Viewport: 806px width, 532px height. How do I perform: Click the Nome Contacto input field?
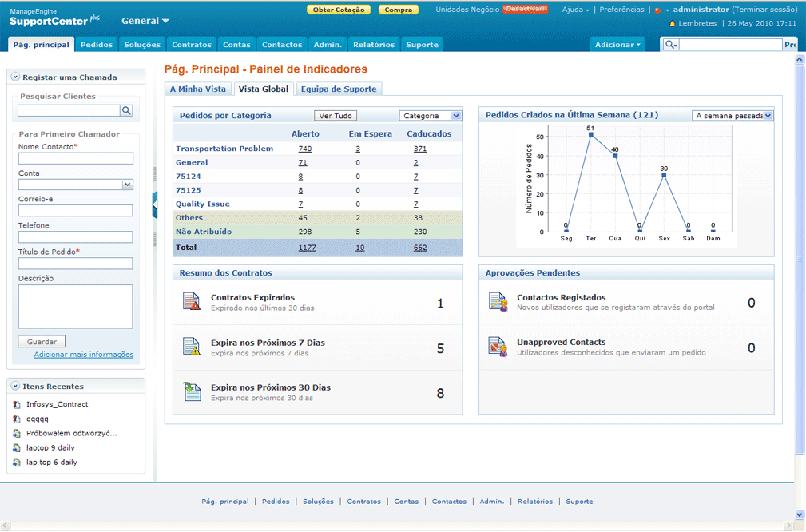[76, 158]
